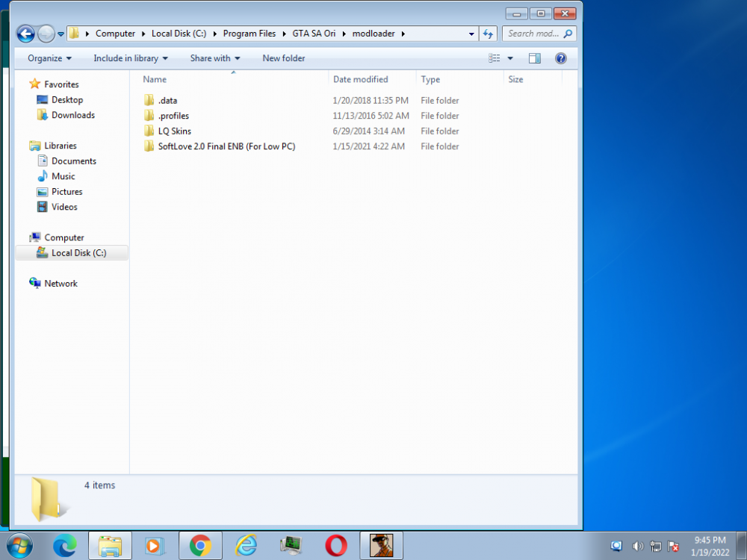Click the '.data' folder name
Screen dimensions: 747x560
167,101
